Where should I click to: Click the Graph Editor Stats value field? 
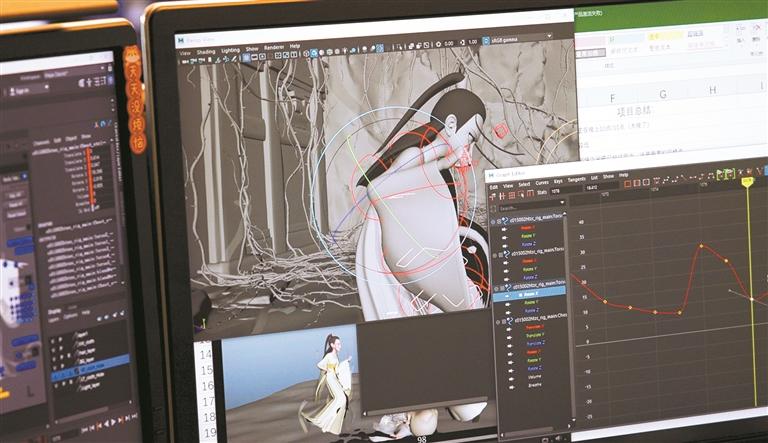click(601, 187)
